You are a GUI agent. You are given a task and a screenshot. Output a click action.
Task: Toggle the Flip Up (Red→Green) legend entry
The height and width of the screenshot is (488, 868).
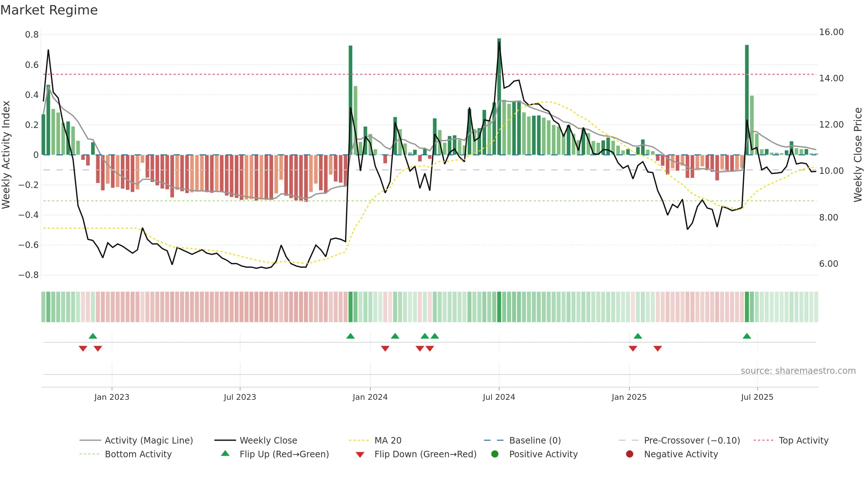(275, 454)
